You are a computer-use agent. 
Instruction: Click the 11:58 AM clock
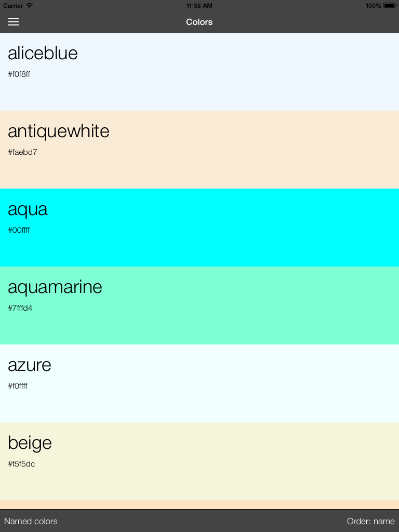point(199,5)
